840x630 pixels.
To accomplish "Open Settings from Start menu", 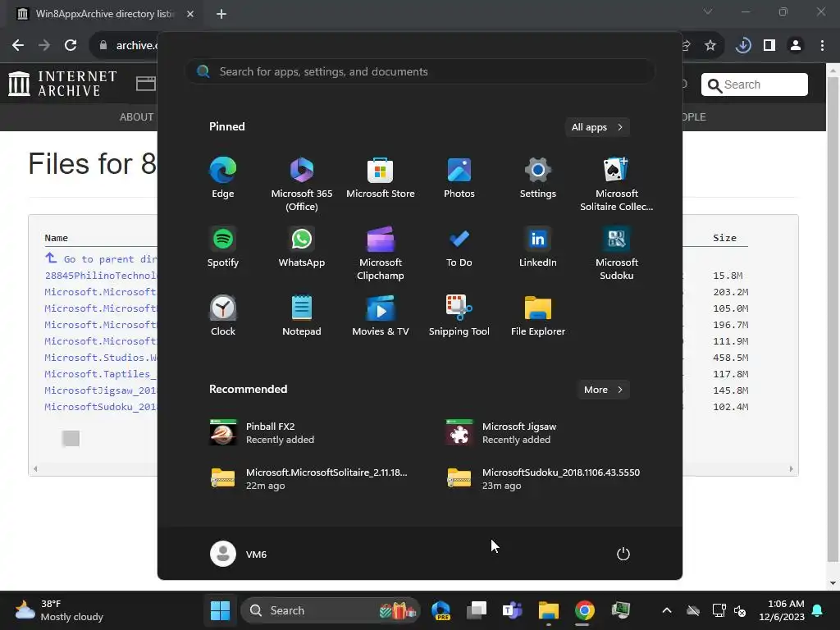I will tap(538, 178).
